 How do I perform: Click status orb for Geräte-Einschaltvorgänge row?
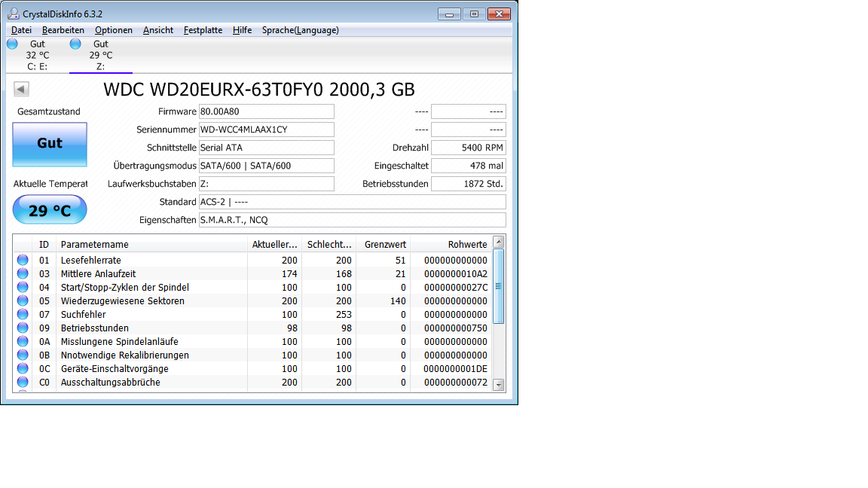tap(23, 368)
